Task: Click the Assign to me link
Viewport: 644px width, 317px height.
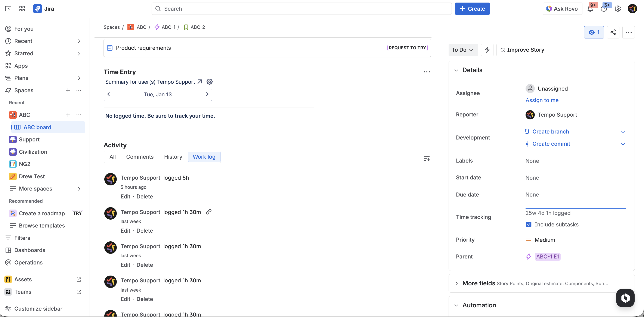Action: click(x=542, y=100)
